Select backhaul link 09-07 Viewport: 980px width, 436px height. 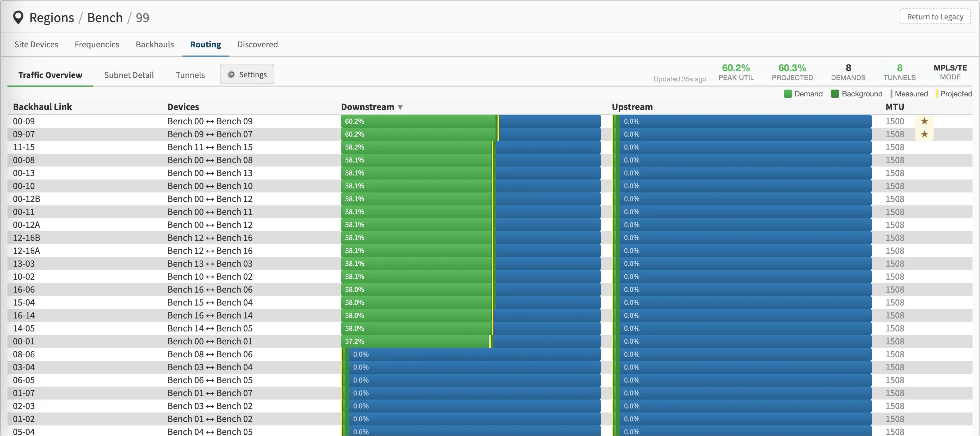23,134
